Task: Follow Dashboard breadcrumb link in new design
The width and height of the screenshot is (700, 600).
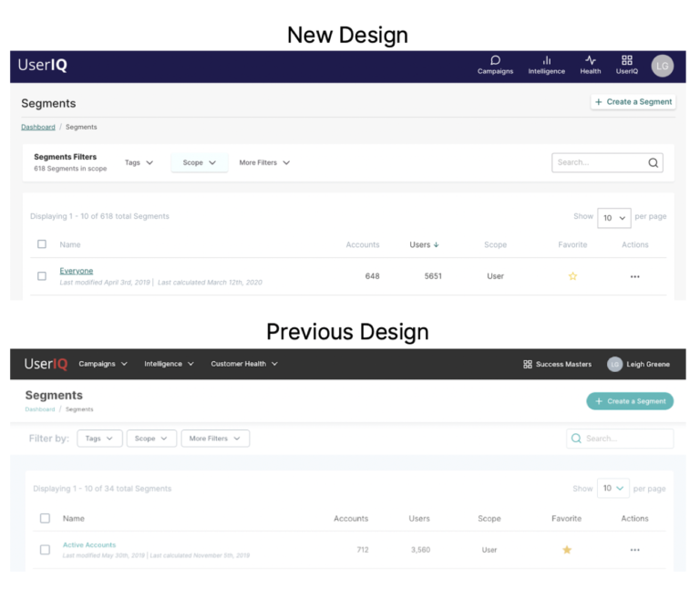Action: 38,128
